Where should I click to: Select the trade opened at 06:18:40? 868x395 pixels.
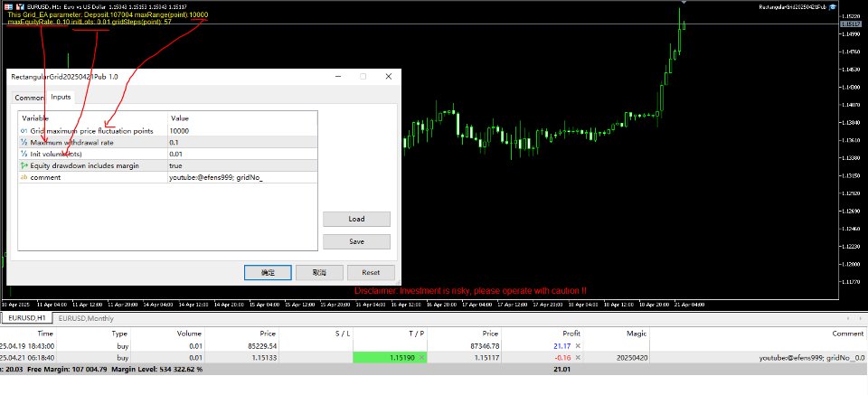[433, 358]
